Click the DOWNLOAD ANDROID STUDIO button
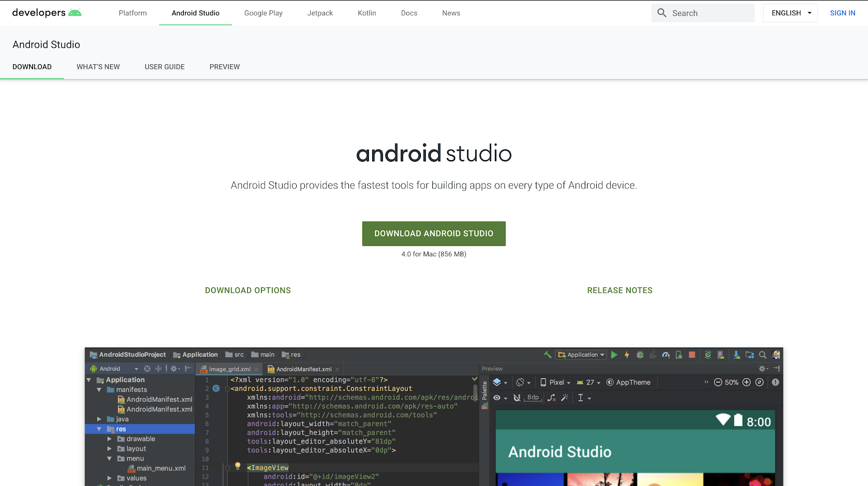868x486 pixels. (x=434, y=233)
